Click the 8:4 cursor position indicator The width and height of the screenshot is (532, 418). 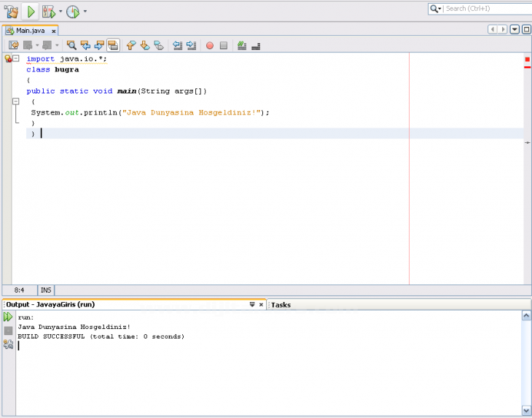(x=20, y=290)
